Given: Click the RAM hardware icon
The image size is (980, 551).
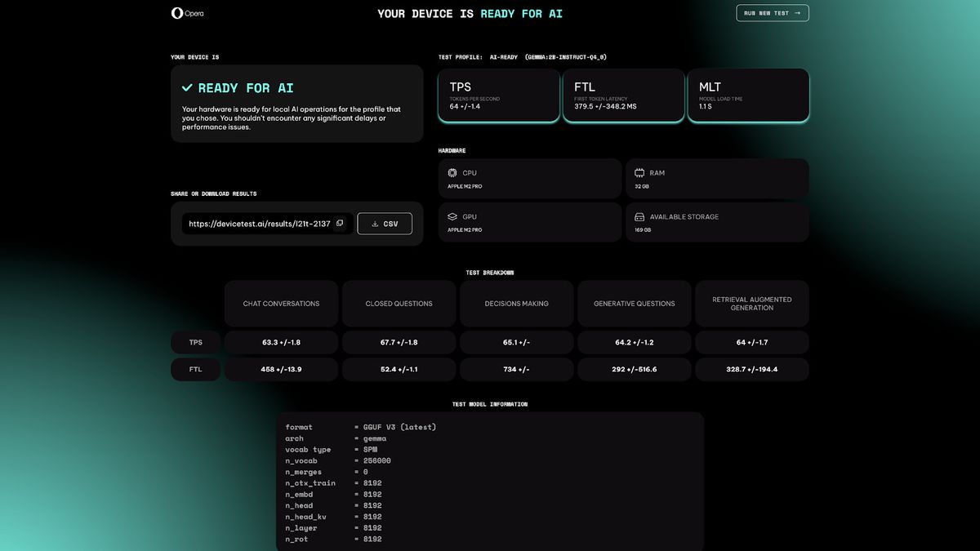Looking at the screenshot, I should (639, 172).
